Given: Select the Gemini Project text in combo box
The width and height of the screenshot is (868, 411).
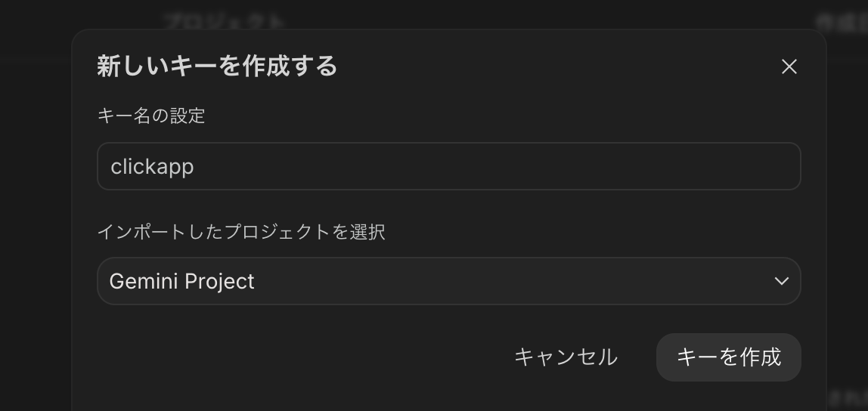Looking at the screenshot, I should pos(181,281).
